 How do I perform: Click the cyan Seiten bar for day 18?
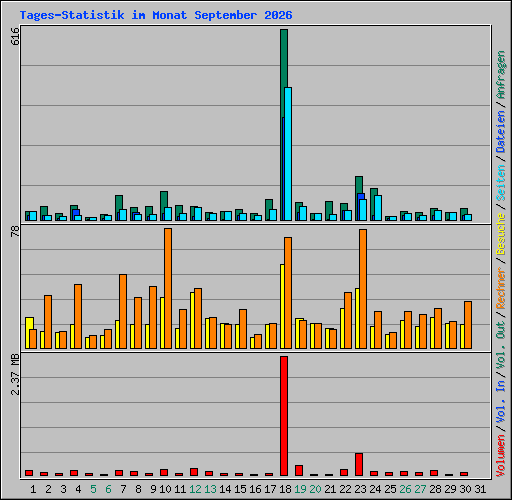click(288, 154)
